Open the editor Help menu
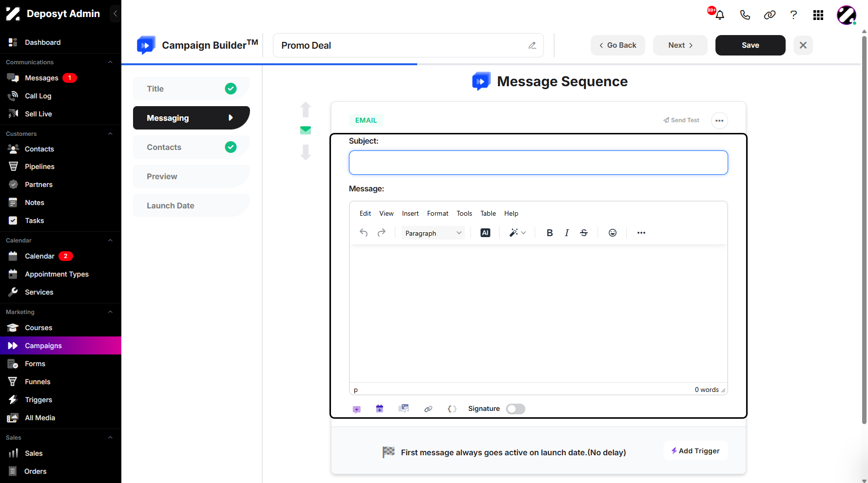Image resolution: width=868 pixels, height=483 pixels. tap(511, 213)
